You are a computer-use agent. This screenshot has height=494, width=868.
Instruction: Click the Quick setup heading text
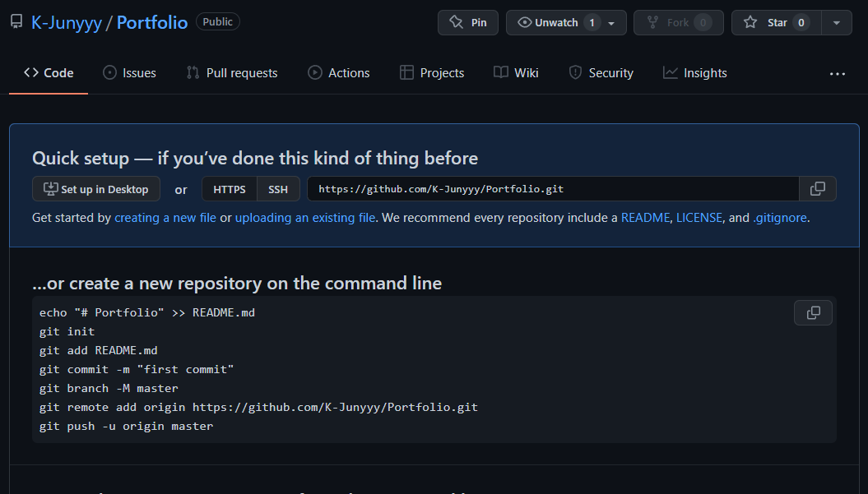pyautogui.click(x=255, y=159)
